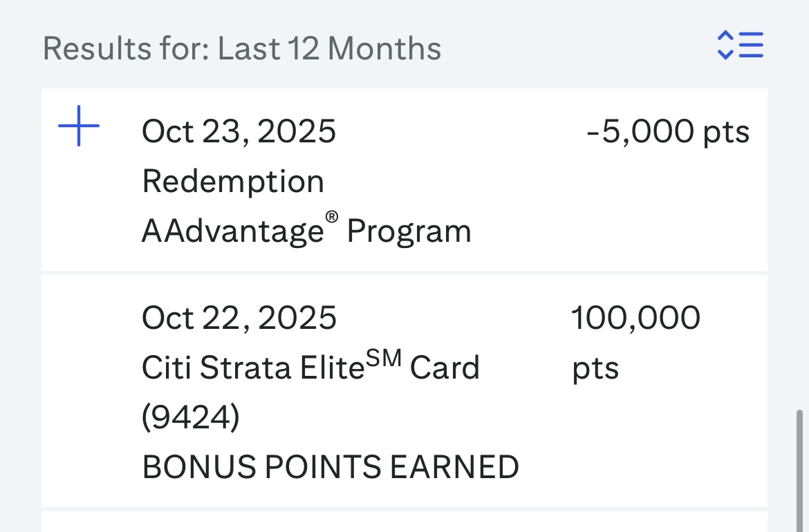
Task: Select the 'Last 12 Months' period text
Action: click(330, 49)
